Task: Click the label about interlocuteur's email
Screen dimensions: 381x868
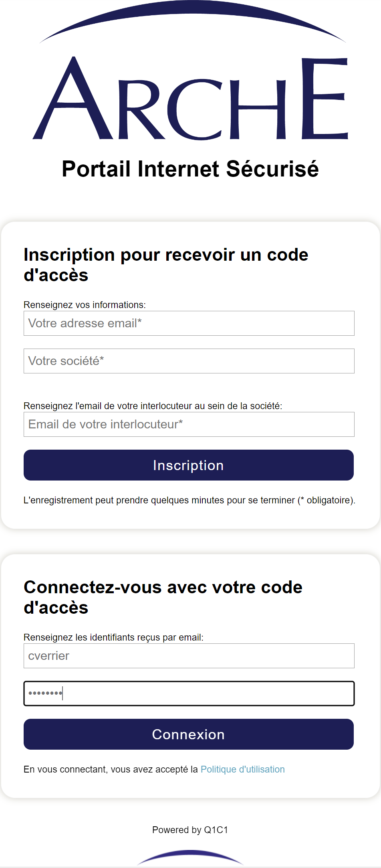Action: tap(153, 406)
